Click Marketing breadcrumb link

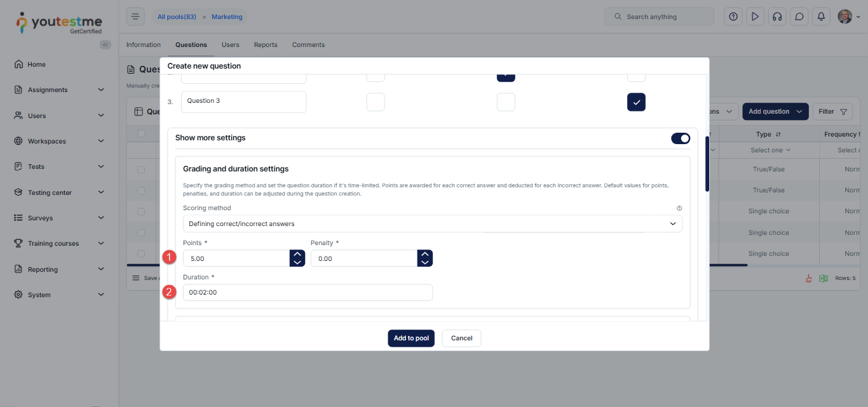click(x=227, y=17)
